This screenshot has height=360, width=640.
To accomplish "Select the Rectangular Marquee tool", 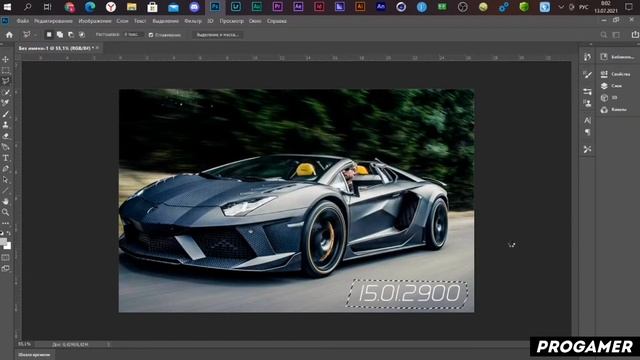I will coord(6,70).
